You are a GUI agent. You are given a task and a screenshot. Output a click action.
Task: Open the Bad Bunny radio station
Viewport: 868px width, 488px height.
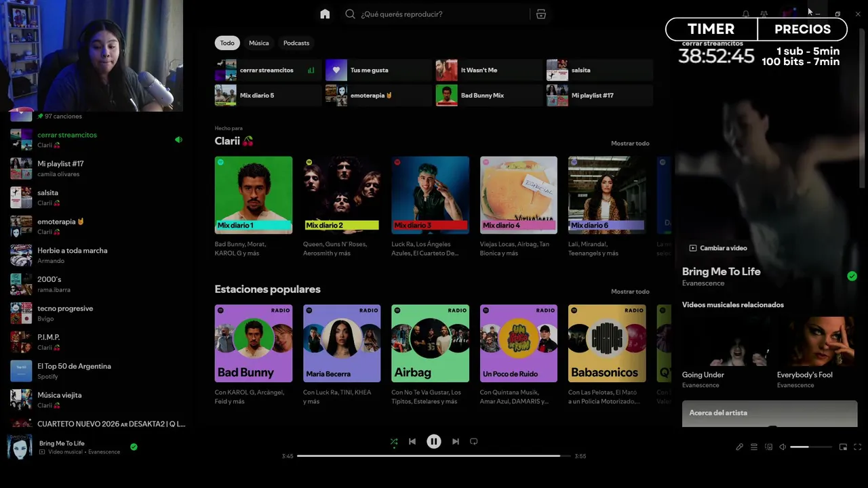[254, 354]
